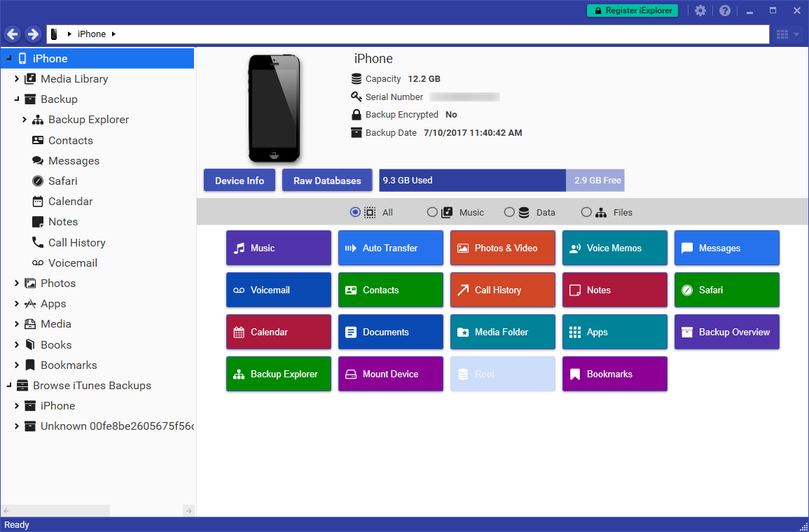The image size is (809, 532).
Task: Open the Media Folder tile
Action: point(502,332)
